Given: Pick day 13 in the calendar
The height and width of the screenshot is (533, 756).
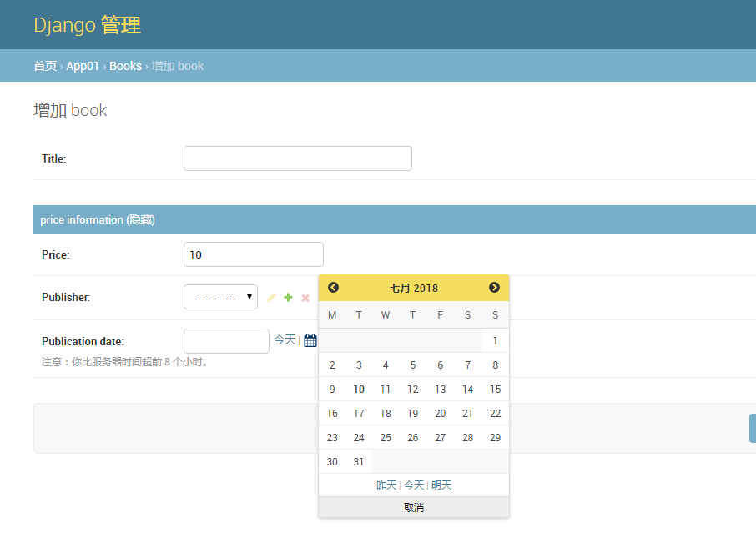Looking at the screenshot, I should click(441, 389).
